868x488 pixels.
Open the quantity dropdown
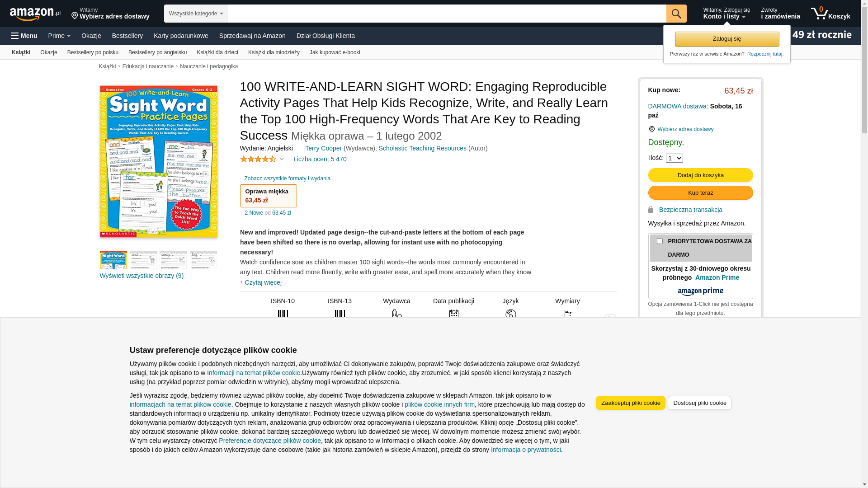point(674,158)
